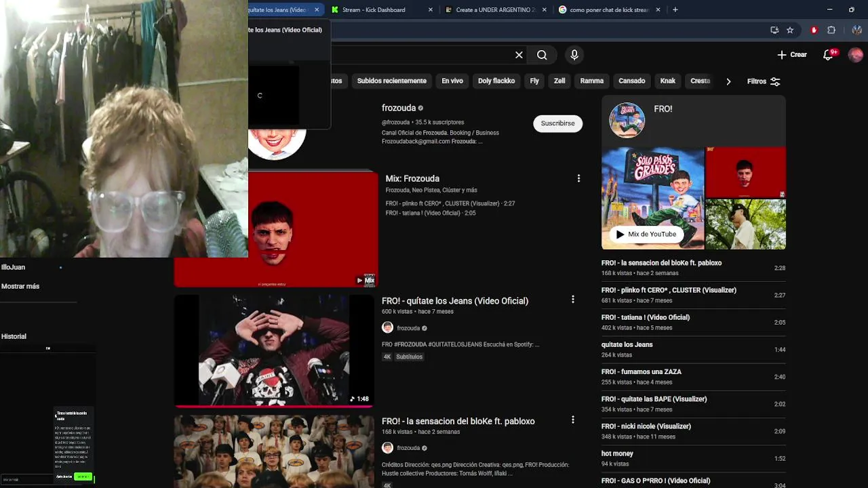
Task: Click the red extension icon in toolbar
Action: click(x=814, y=30)
